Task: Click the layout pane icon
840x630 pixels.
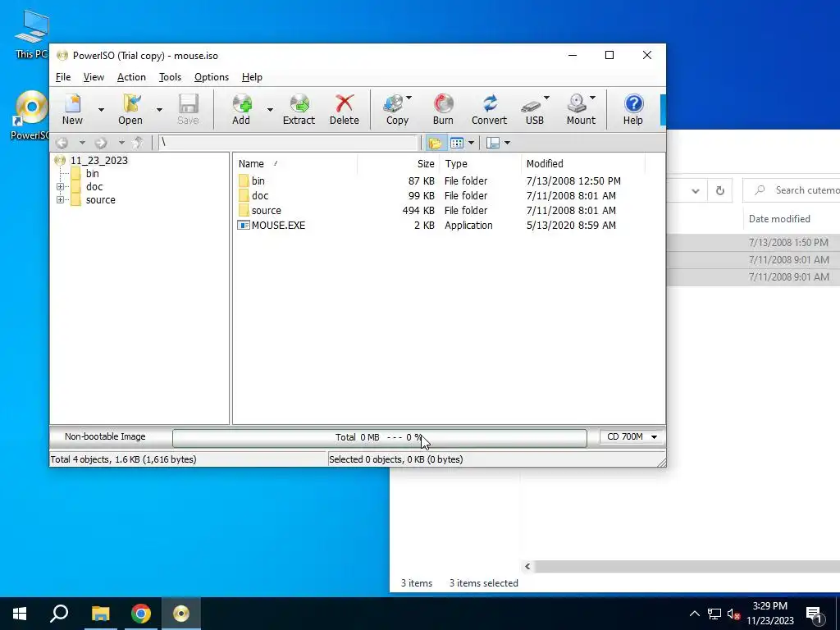Action: click(x=493, y=143)
